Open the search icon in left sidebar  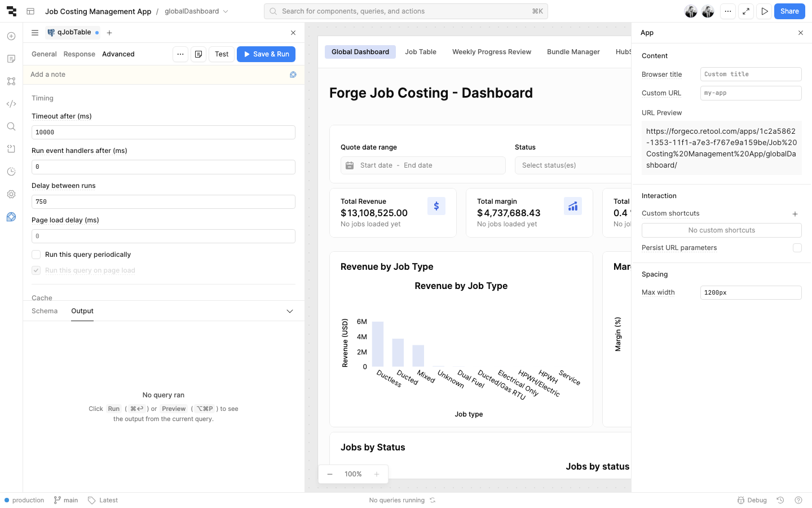point(11,126)
